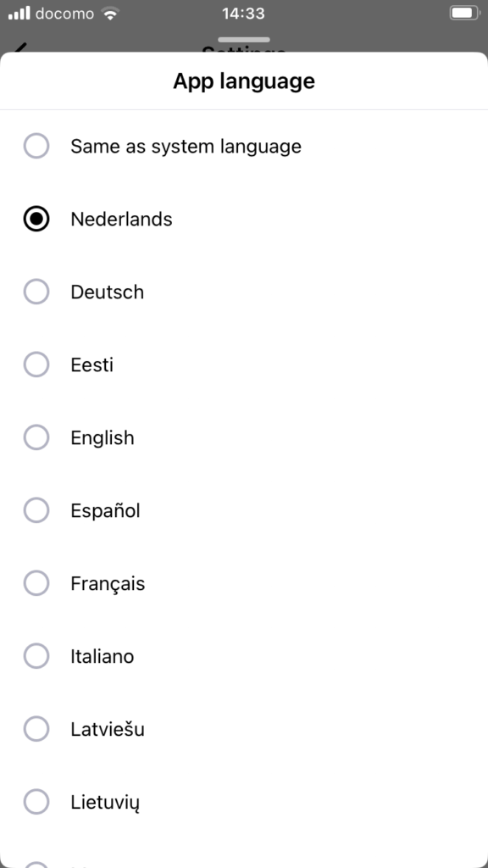Select the Eesti radio button

pyautogui.click(x=36, y=364)
